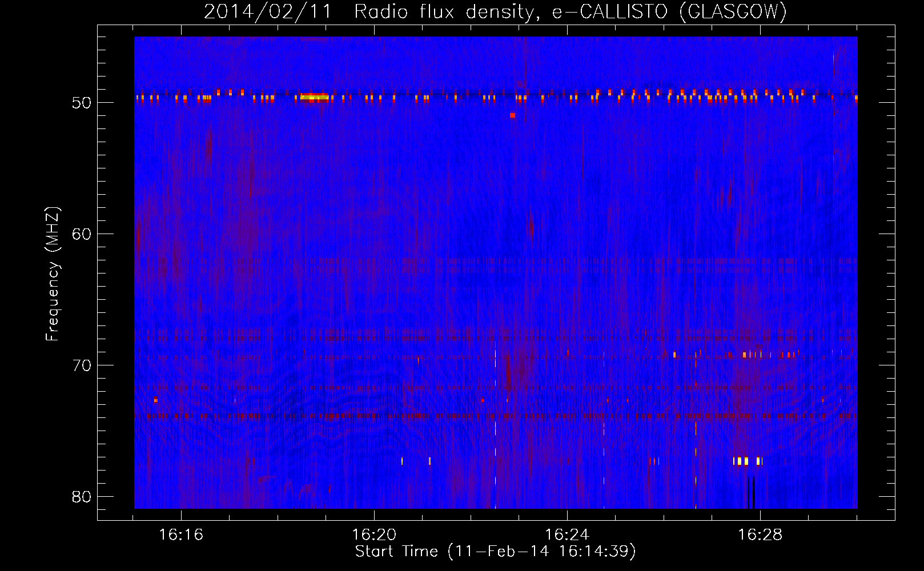
Task: Click the 16:20 time tick label
Action: [x=374, y=535]
